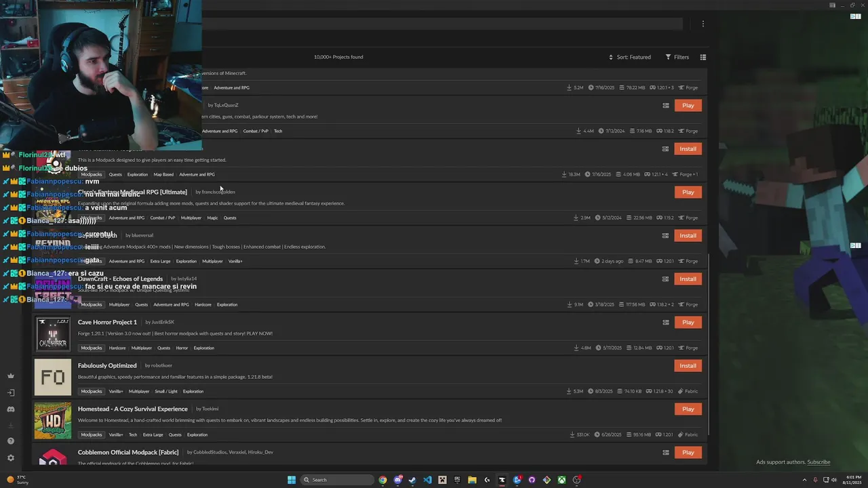The height and width of the screenshot is (488, 868).
Task: Open the Fabulously Optimized title link
Action: [x=107, y=365]
